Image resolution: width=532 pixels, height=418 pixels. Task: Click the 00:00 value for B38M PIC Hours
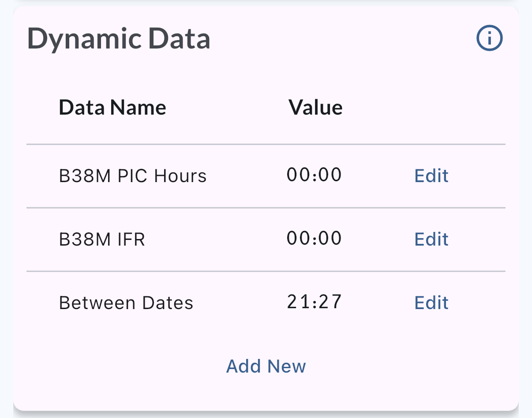(x=314, y=175)
